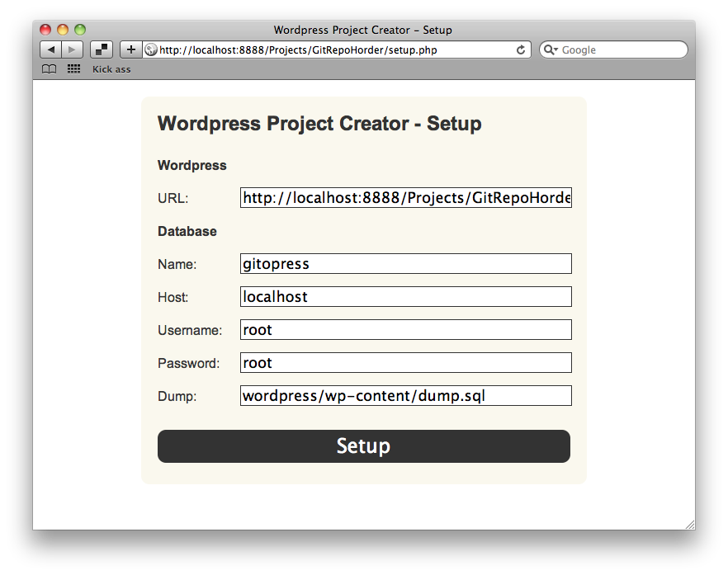Click the Username field containing root
Image resolution: width=728 pixels, height=575 pixels.
[x=406, y=329]
